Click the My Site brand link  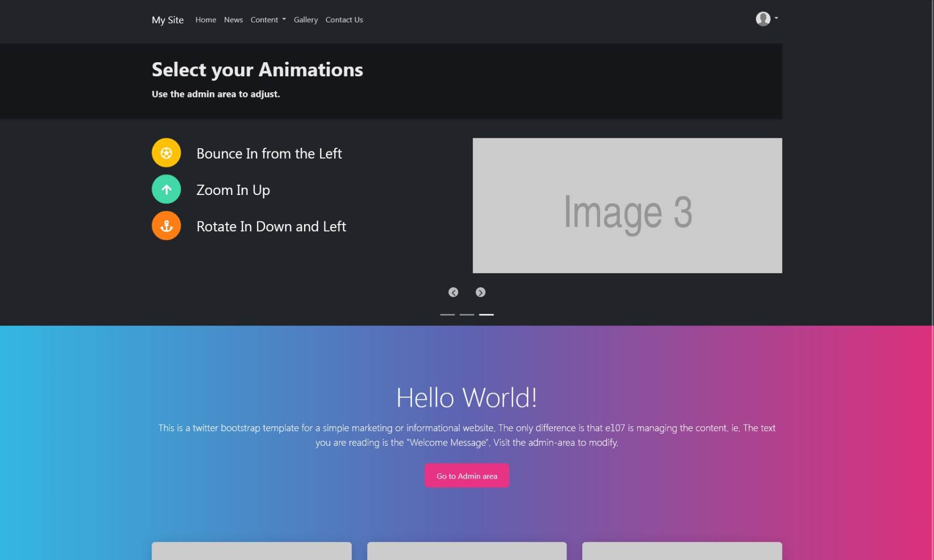point(167,20)
